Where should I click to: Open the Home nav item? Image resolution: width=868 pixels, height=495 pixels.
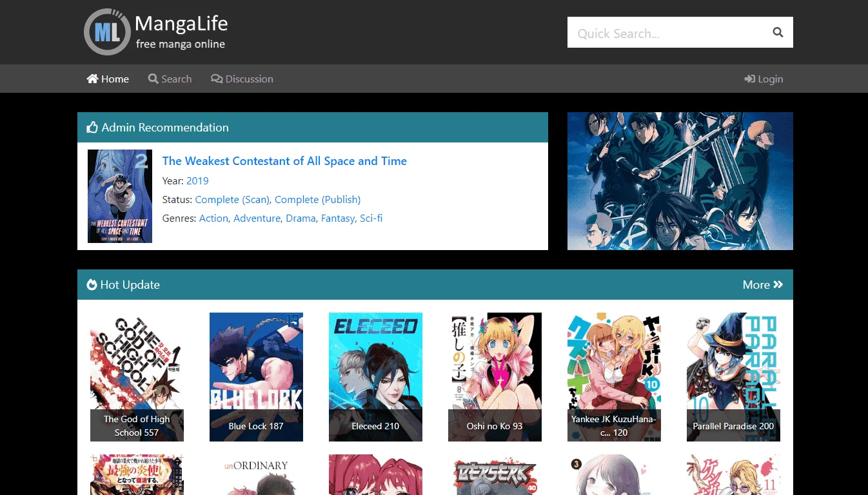point(108,79)
